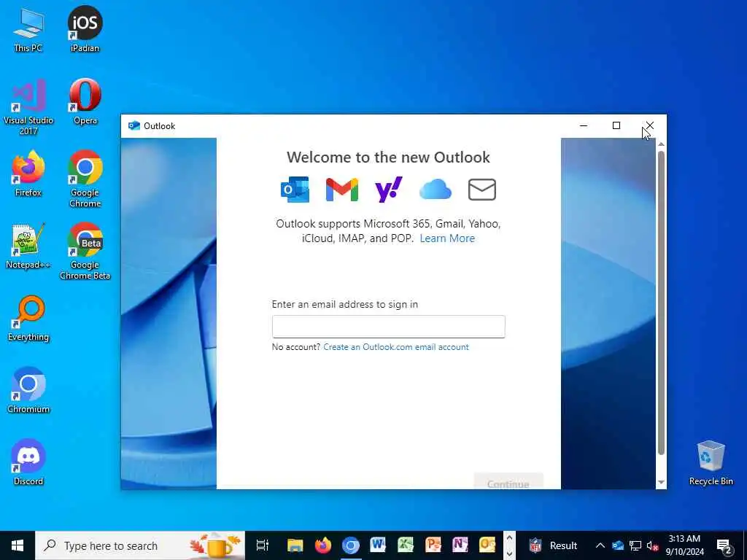This screenshot has width=747, height=560.
Task: Click the taskbar search box
Action: [x=140, y=545]
